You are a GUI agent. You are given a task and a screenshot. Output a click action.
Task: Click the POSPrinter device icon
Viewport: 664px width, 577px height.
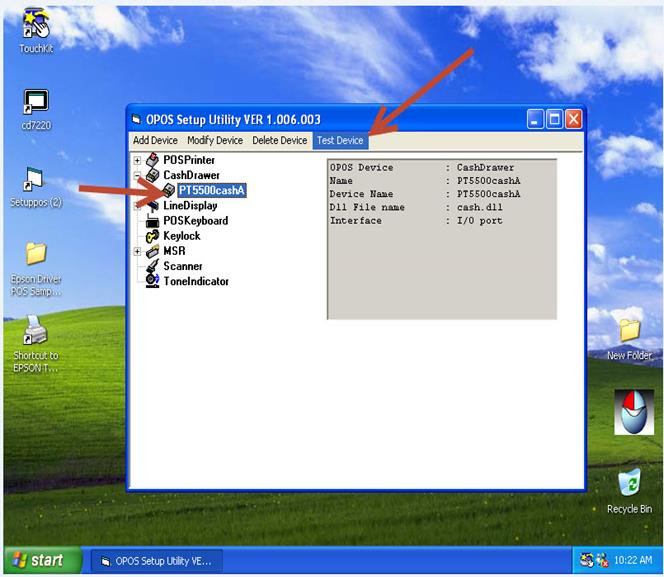(x=152, y=160)
